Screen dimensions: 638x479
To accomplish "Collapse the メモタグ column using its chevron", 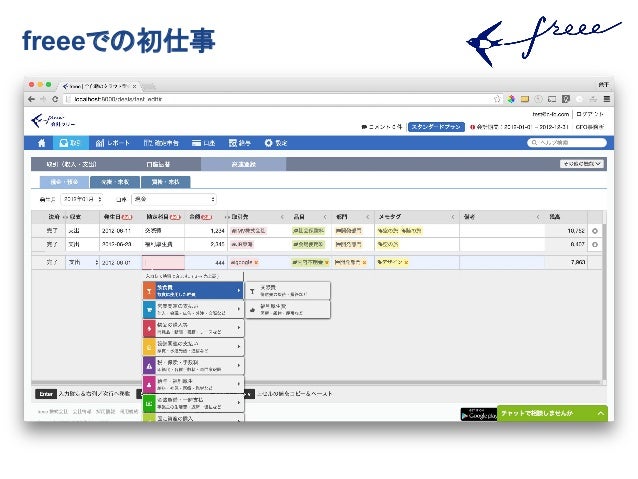I will (x=452, y=217).
